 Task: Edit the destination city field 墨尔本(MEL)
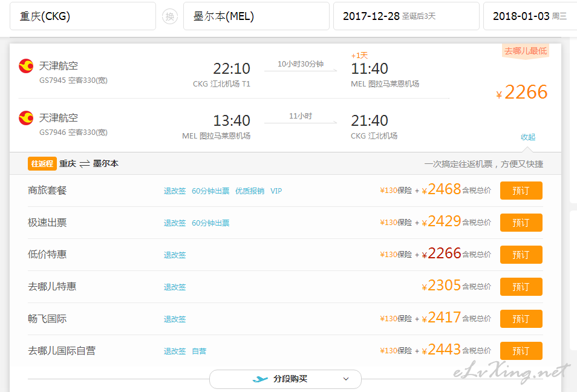point(256,16)
